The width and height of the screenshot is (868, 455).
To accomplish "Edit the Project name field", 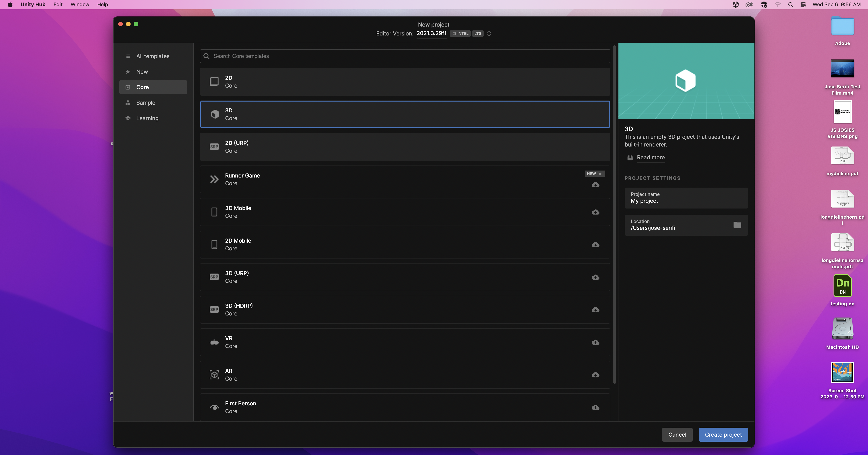I will [686, 198].
